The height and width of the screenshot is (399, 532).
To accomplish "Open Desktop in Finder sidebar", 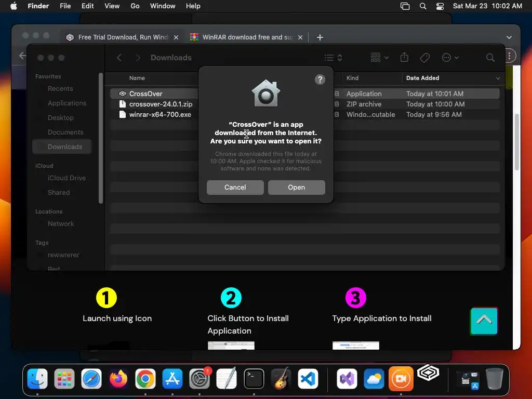I will tap(60, 118).
